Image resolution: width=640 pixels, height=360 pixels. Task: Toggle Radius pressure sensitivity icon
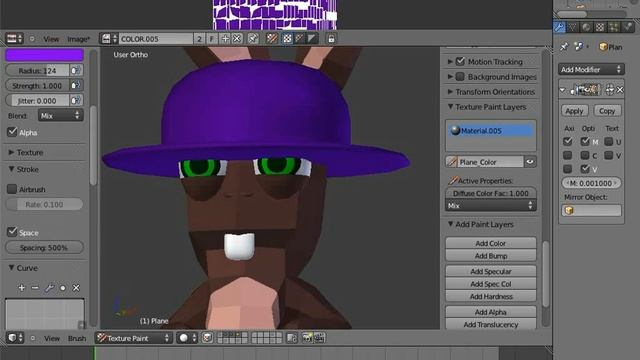76,70
